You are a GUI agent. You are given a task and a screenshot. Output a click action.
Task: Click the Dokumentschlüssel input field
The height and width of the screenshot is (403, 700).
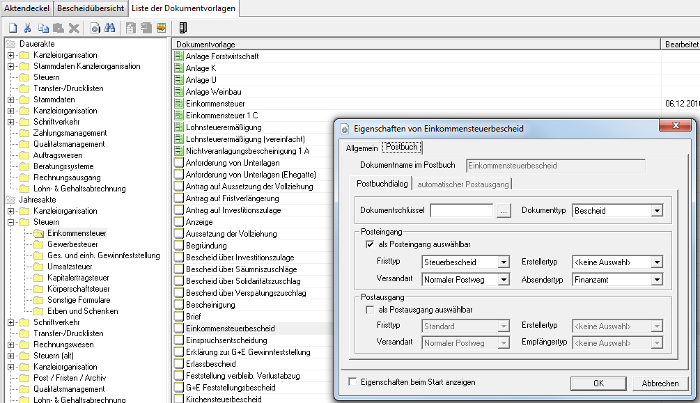coord(461,211)
